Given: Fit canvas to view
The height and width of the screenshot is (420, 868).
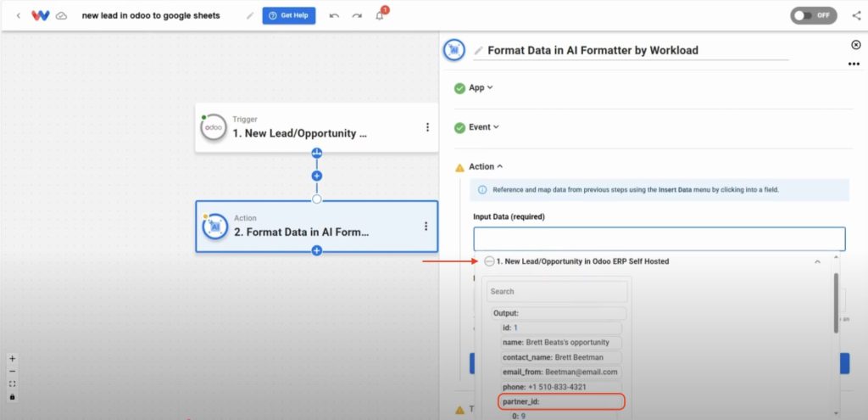Looking at the screenshot, I should click(x=12, y=384).
